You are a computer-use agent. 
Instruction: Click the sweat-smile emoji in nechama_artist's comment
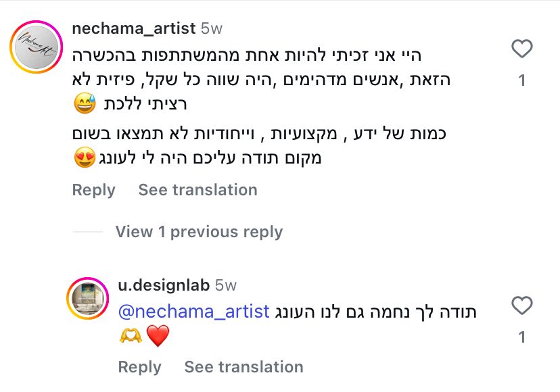tap(84, 105)
